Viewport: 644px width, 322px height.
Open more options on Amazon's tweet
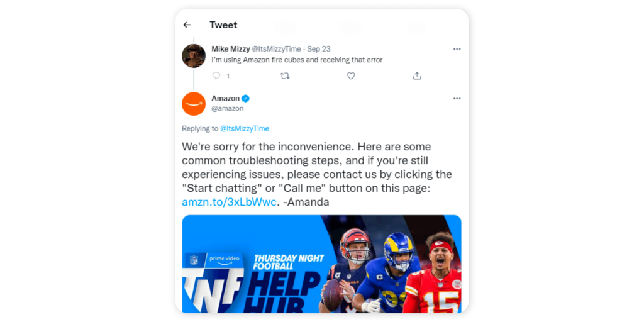457,99
